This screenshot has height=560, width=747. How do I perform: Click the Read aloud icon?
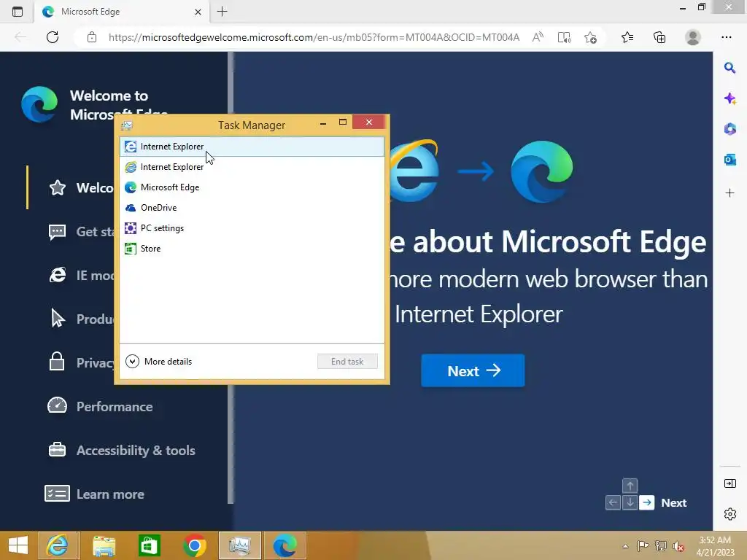point(538,37)
